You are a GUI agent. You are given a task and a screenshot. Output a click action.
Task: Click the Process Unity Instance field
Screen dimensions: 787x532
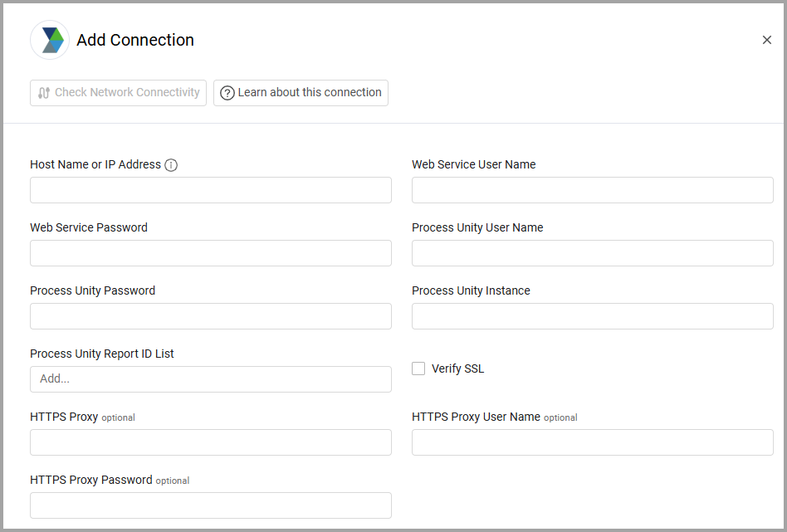[x=593, y=316]
